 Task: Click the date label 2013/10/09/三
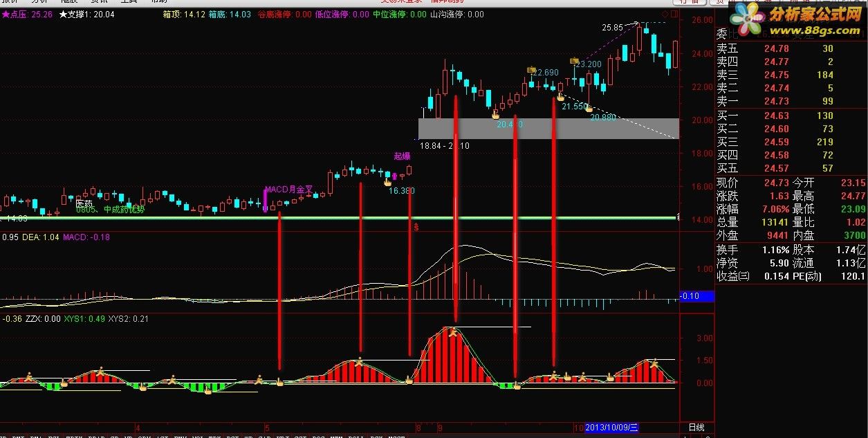tap(611, 428)
